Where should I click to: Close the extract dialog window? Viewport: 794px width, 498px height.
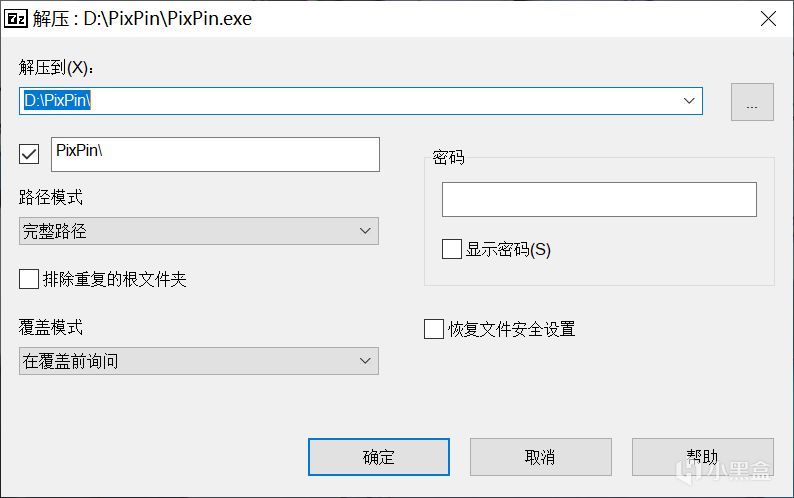click(768, 19)
